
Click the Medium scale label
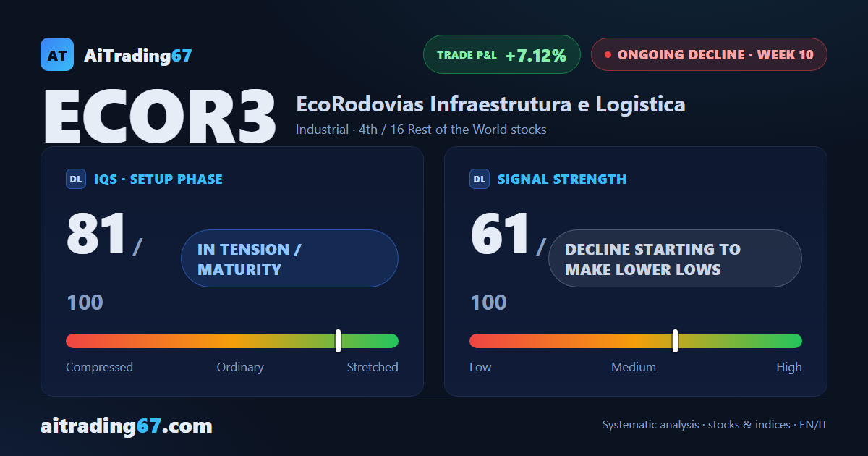pos(634,367)
